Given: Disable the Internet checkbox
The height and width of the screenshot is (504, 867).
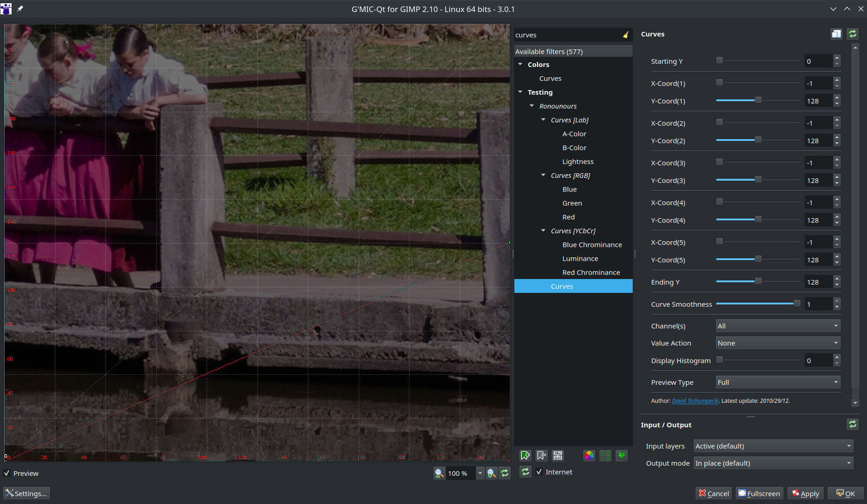Looking at the screenshot, I should pyautogui.click(x=539, y=472).
